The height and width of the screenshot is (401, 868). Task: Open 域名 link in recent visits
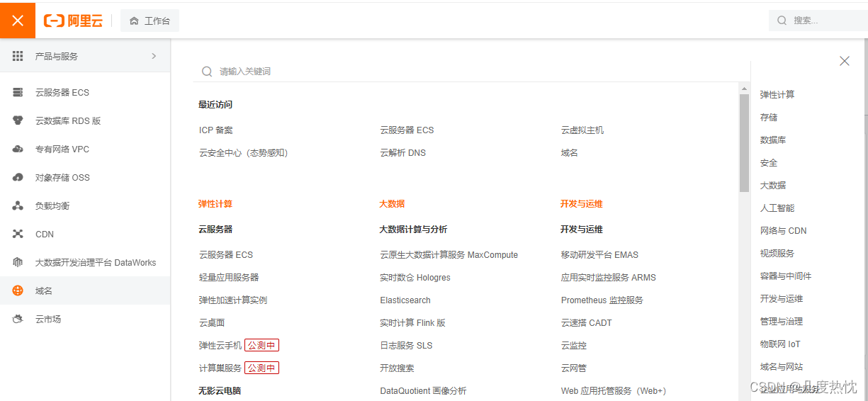(x=570, y=153)
